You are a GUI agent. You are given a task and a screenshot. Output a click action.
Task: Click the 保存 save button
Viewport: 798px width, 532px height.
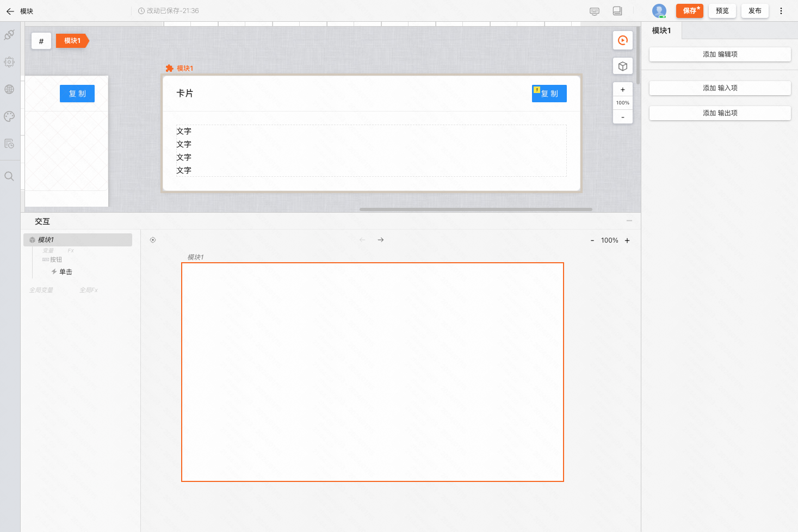click(x=690, y=11)
